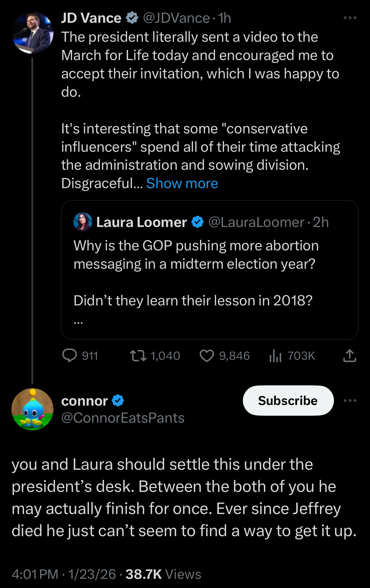Image resolution: width=370 pixels, height=588 pixels.
Task: Open JD Vance's profile picture
Action: (32, 33)
